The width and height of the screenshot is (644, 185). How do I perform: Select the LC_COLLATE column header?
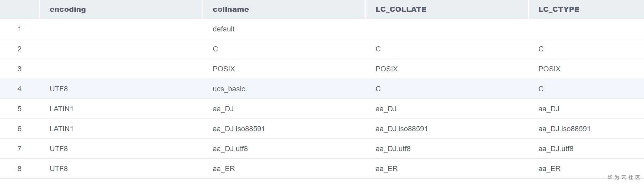click(x=401, y=9)
